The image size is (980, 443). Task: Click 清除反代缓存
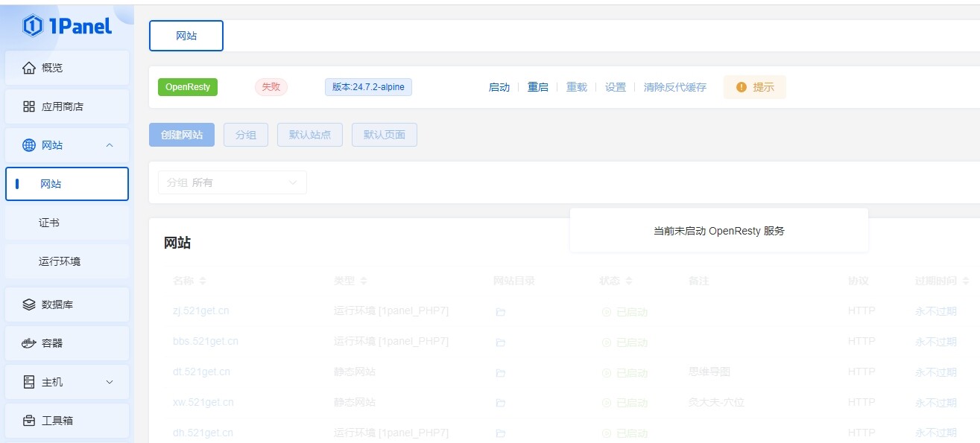pyautogui.click(x=675, y=87)
